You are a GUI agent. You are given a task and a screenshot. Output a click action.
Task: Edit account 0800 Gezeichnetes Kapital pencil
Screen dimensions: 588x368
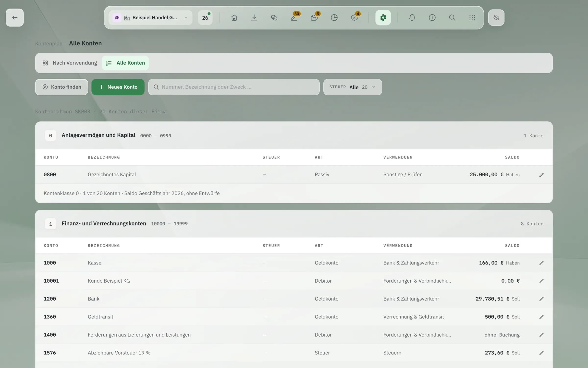541,175
